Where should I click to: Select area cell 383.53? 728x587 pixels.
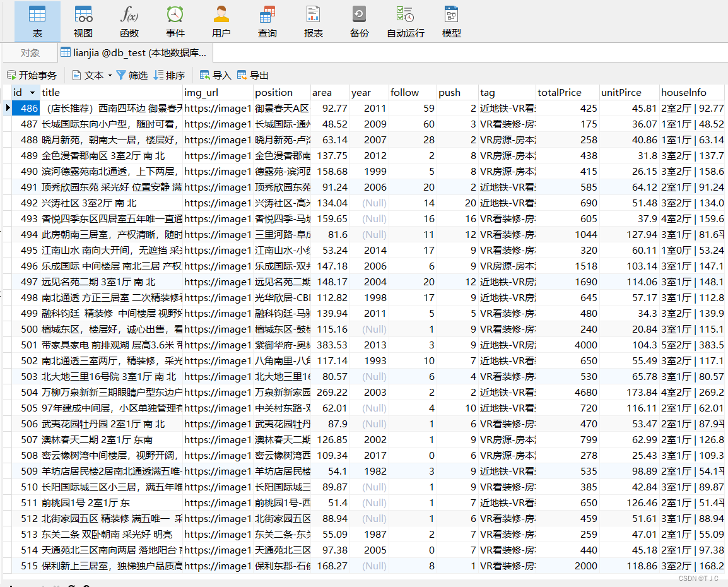point(330,345)
